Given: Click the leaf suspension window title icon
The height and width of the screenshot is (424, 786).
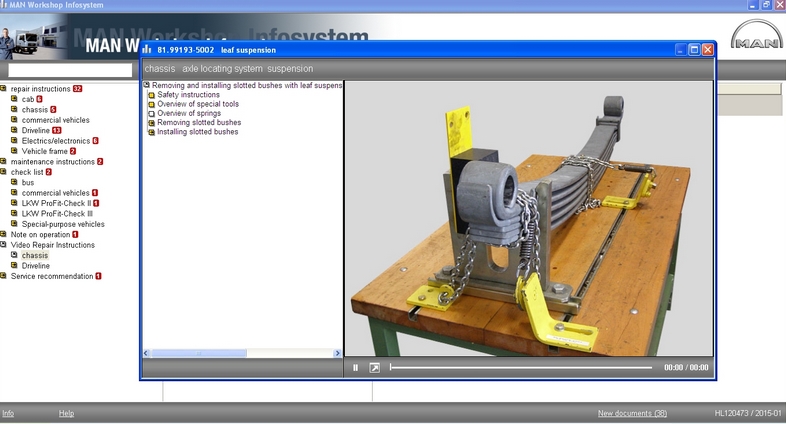Looking at the screenshot, I should [147, 50].
